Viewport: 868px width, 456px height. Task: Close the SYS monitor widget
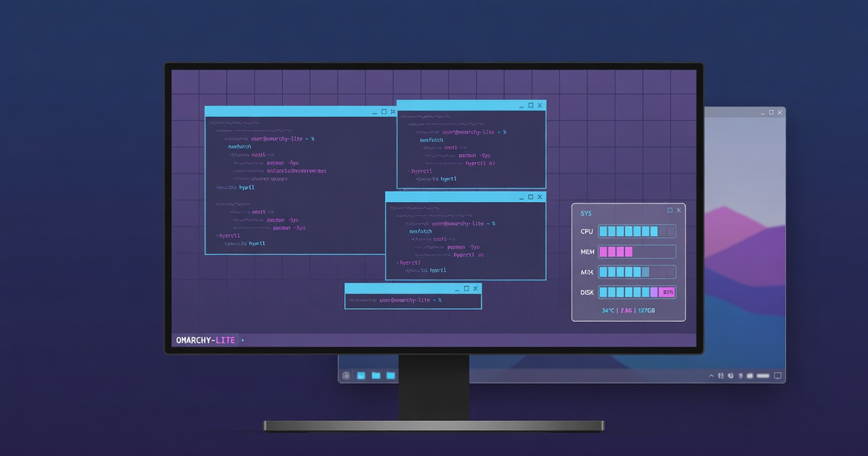point(678,211)
